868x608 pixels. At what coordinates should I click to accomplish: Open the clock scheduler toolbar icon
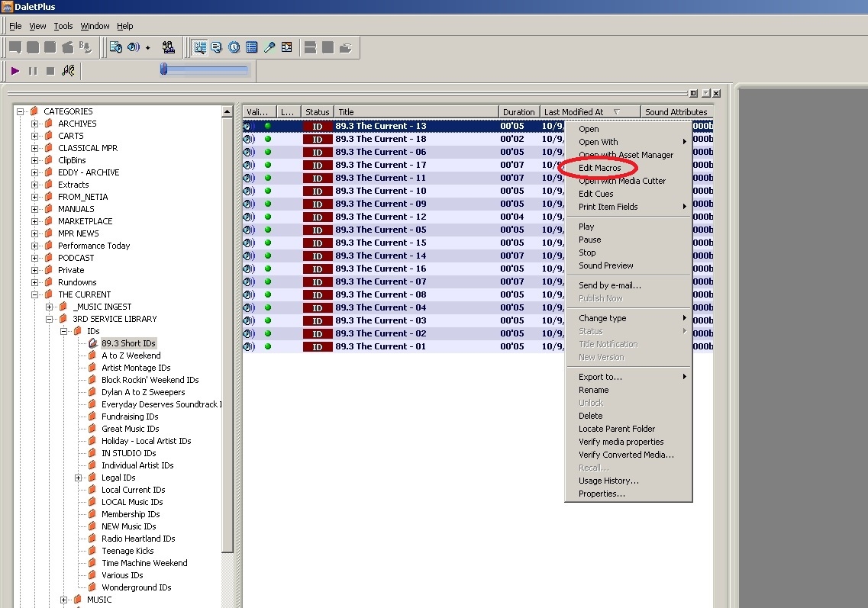(234, 47)
